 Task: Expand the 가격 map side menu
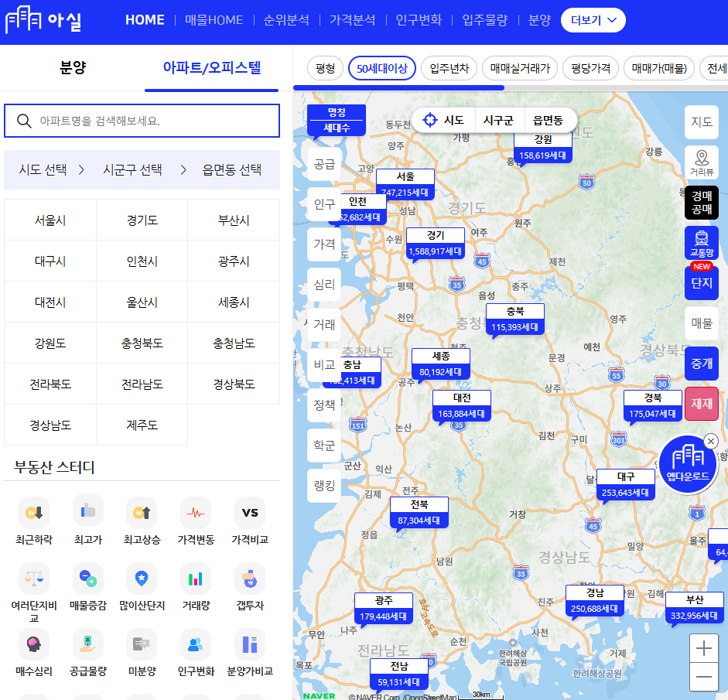pos(324,244)
